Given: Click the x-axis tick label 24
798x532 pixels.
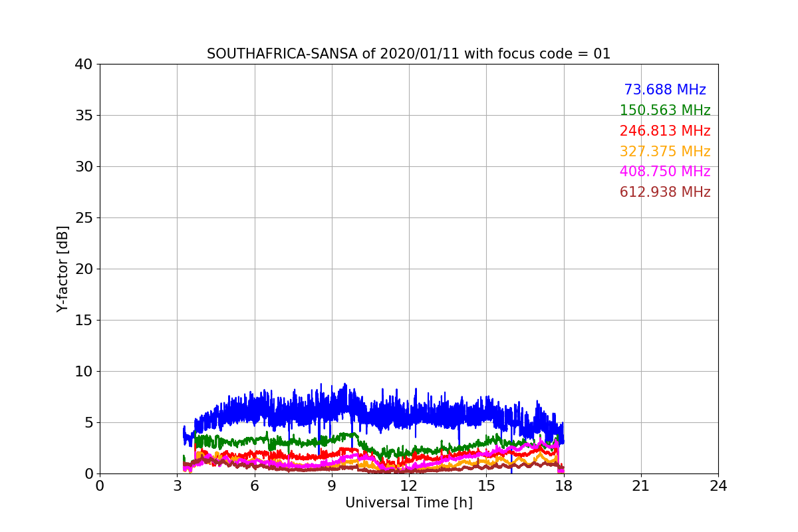Looking at the screenshot, I should click(x=718, y=486).
